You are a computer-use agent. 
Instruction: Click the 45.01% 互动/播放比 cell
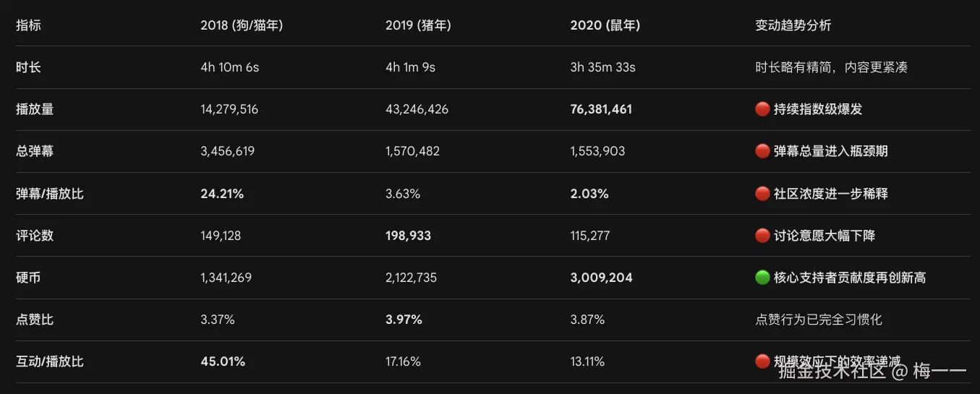click(223, 361)
